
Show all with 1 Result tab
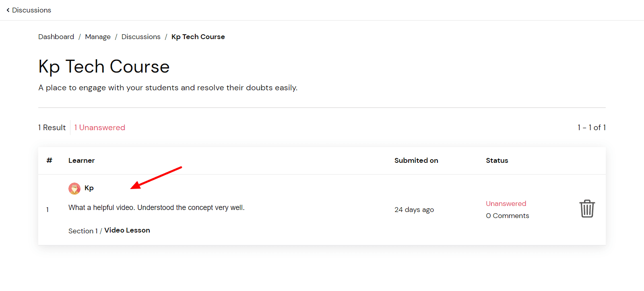pyautogui.click(x=52, y=127)
